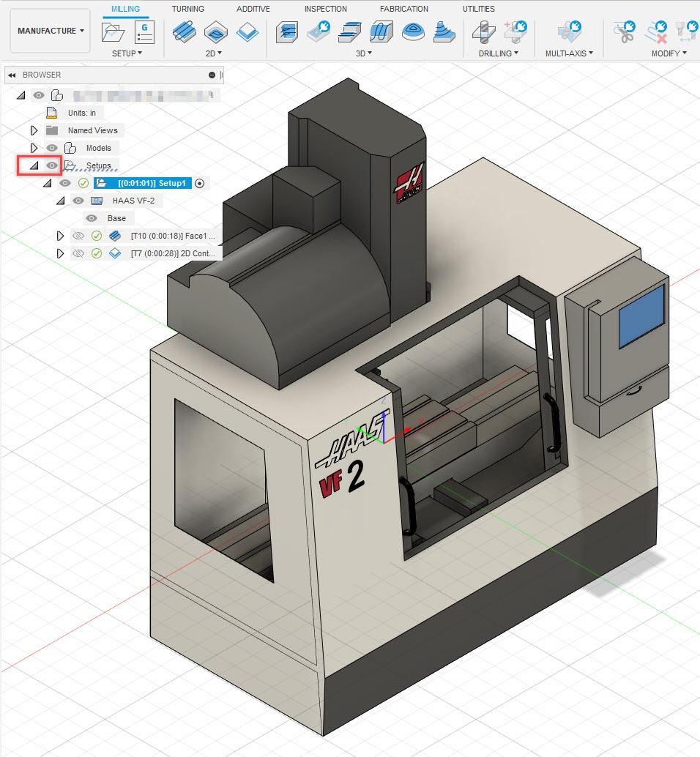Screen dimensions: 700x757
Task: Expand the Models tree node
Action: point(34,148)
